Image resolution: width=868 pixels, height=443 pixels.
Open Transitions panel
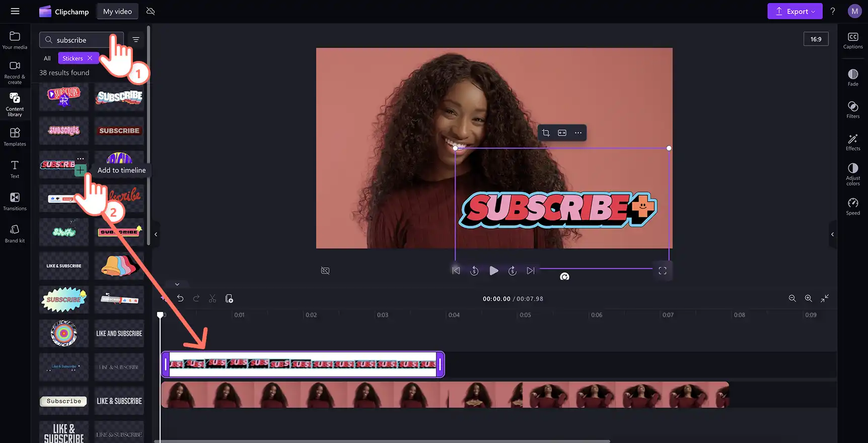coord(15,201)
